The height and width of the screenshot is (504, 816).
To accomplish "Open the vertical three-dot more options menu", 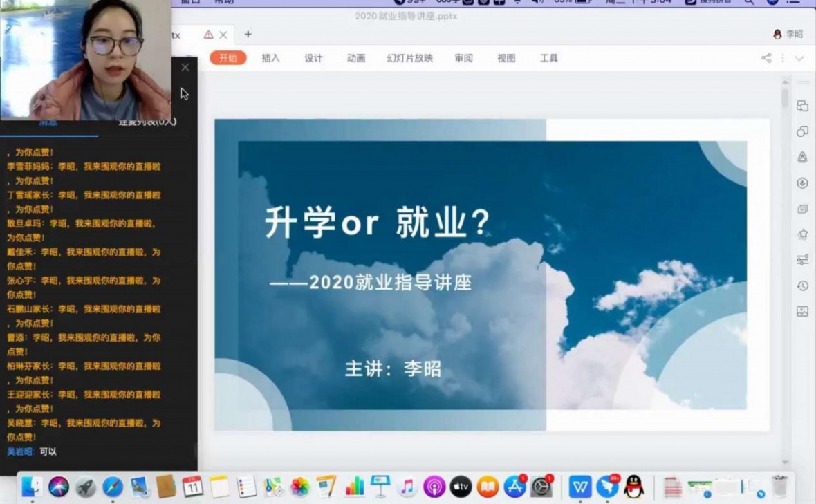I will (x=783, y=58).
